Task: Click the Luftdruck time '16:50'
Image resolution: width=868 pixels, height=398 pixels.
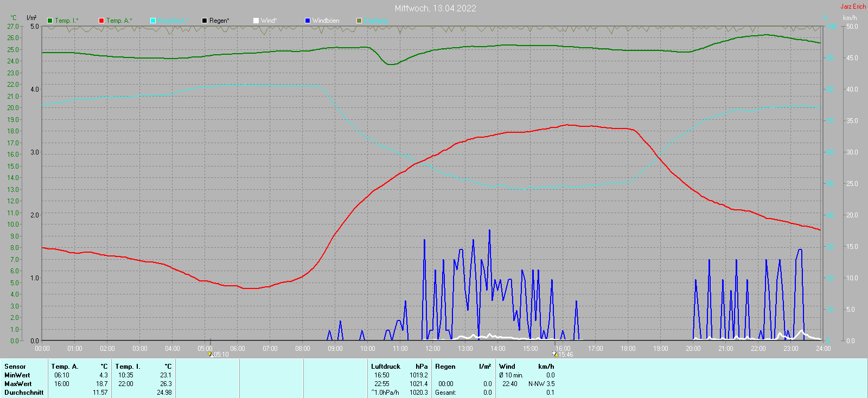Action: (x=382, y=375)
